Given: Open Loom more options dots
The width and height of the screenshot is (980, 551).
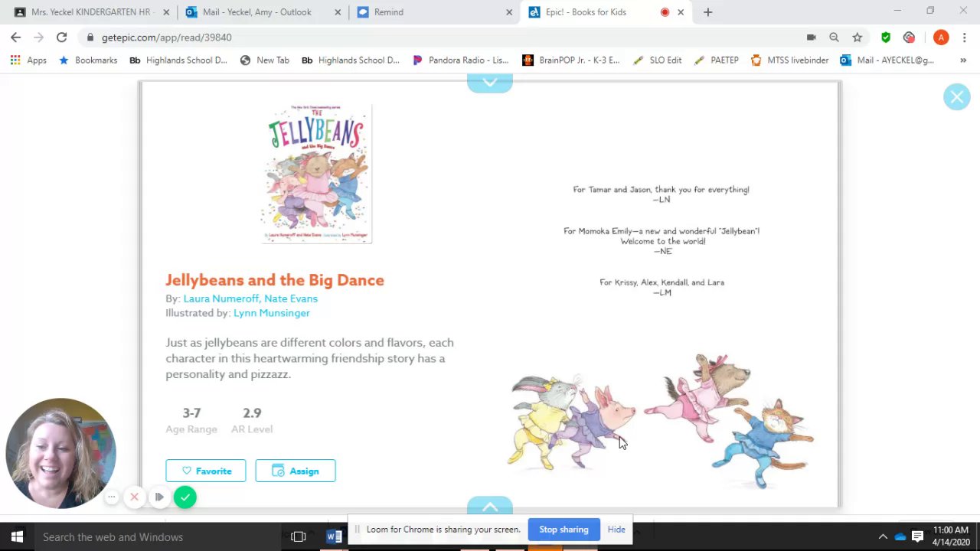Looking at the screenshot, I should pos(111,497).
